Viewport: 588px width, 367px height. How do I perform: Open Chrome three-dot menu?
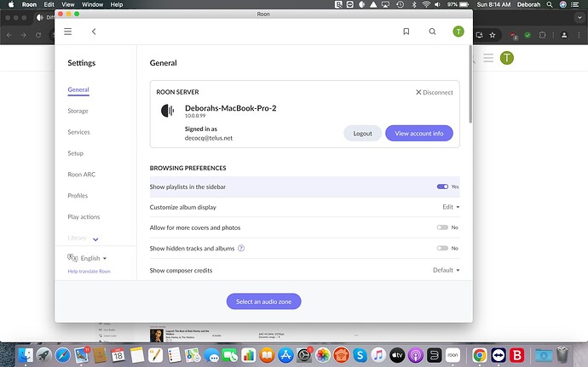tap(579, 35)
